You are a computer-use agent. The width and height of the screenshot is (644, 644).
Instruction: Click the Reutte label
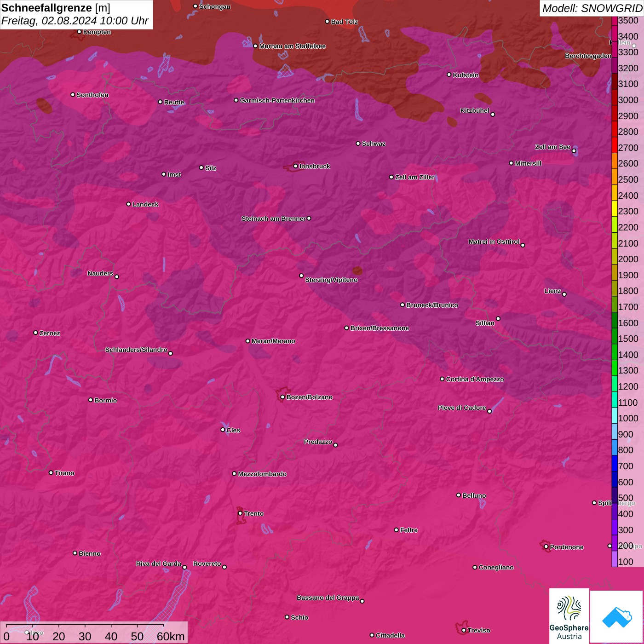[x=174, y=102]
